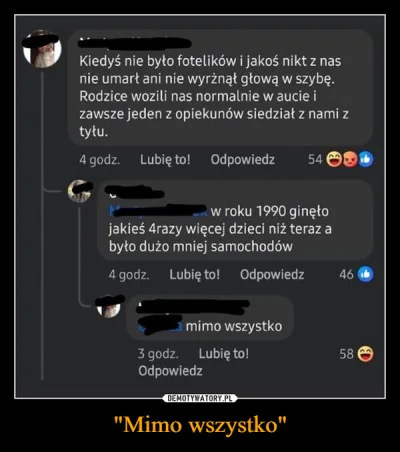This screenshot has height=452, width=400.
Task: Open the Demotywatory.pl watermark link
Action: pos(200,398)
